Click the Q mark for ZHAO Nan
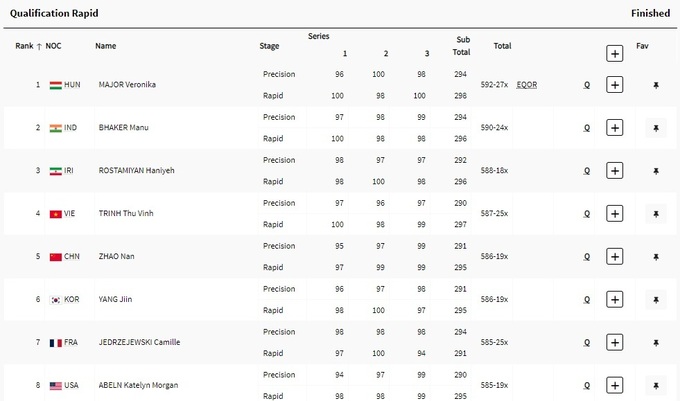The image size is (680, 401). tap(587, 257)
